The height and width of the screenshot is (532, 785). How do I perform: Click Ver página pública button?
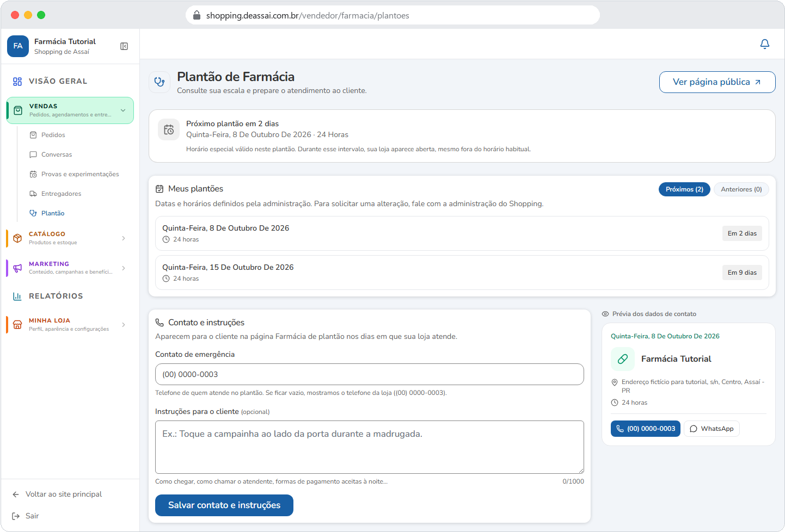[717, 82]
